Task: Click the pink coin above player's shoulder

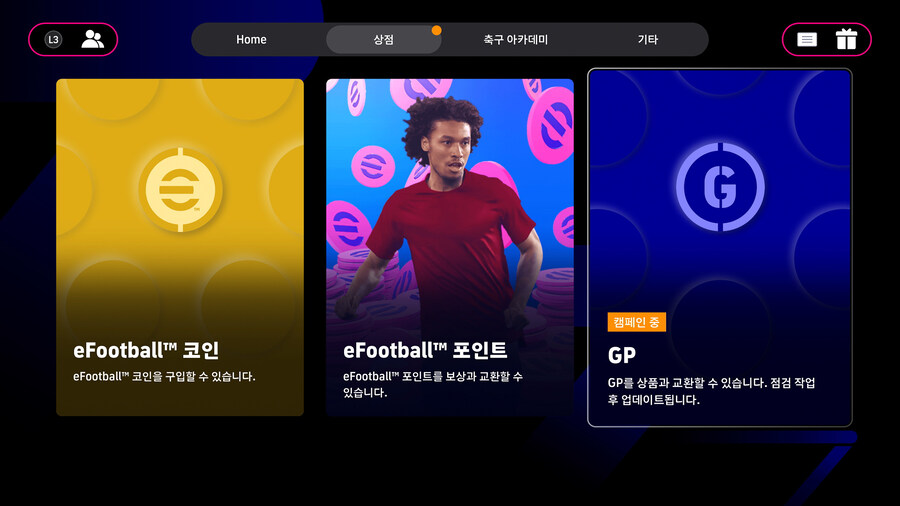Action: (x=373, y=166)
